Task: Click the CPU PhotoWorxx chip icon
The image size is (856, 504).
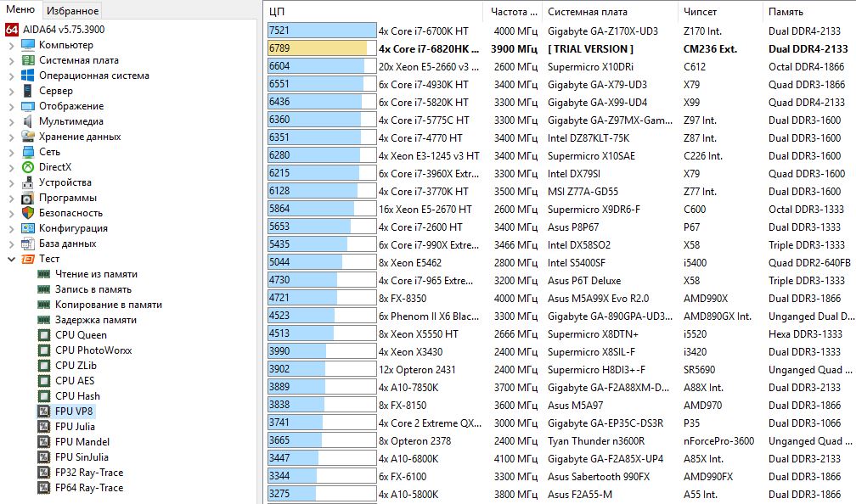Action: tap(44, 350)
